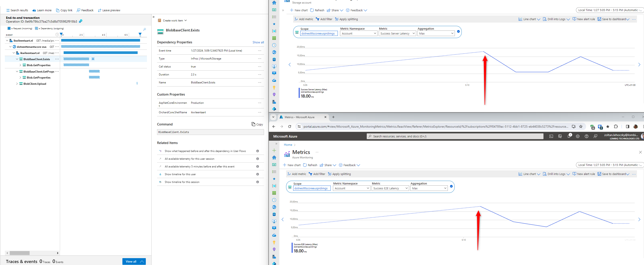Select the SQL databases sidebar icon
Screen dimensions: 644x265
click(x=274, y=214)
